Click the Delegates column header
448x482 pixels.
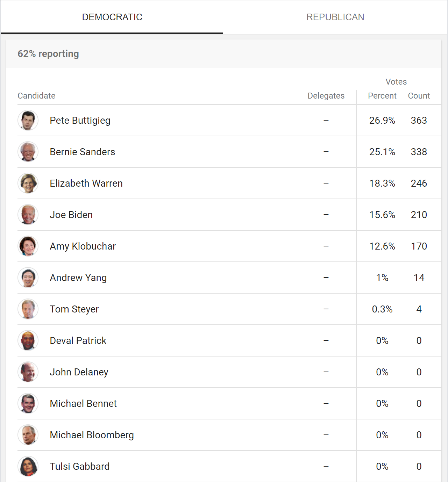(x=326, y=96)
